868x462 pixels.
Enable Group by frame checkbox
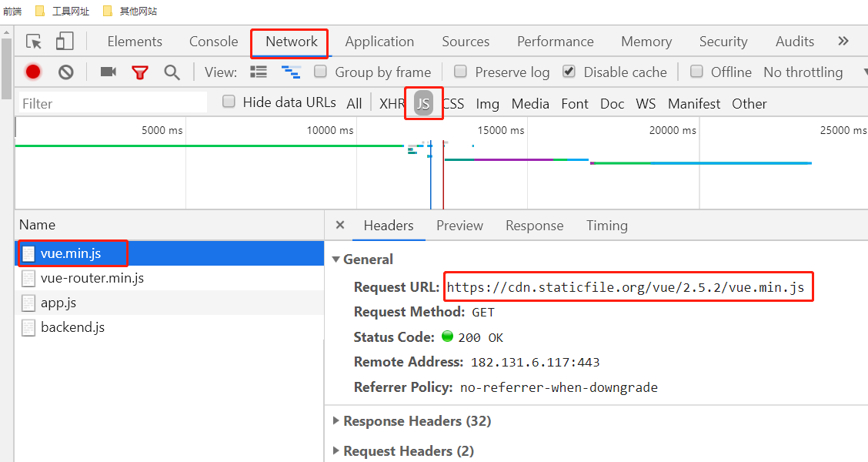(x=320, y=72)
